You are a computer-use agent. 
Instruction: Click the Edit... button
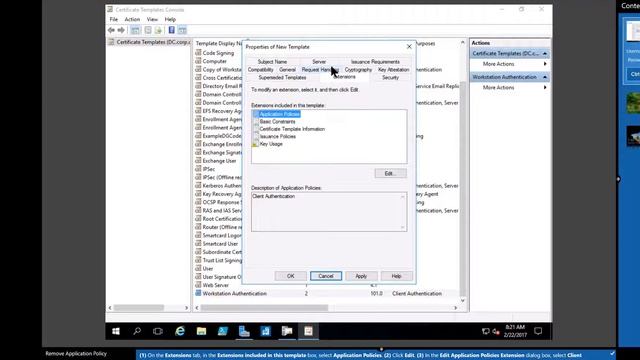391,173
